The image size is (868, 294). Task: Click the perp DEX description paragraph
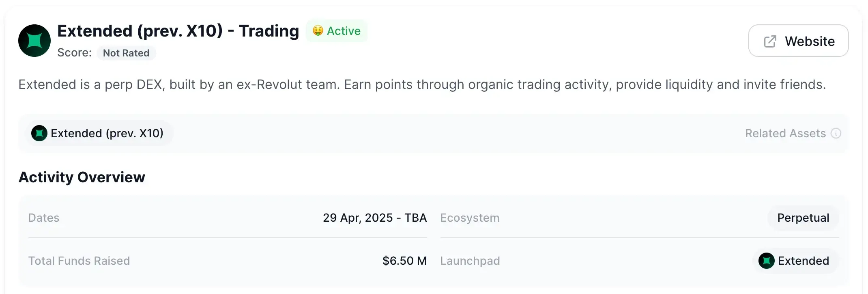422,84
